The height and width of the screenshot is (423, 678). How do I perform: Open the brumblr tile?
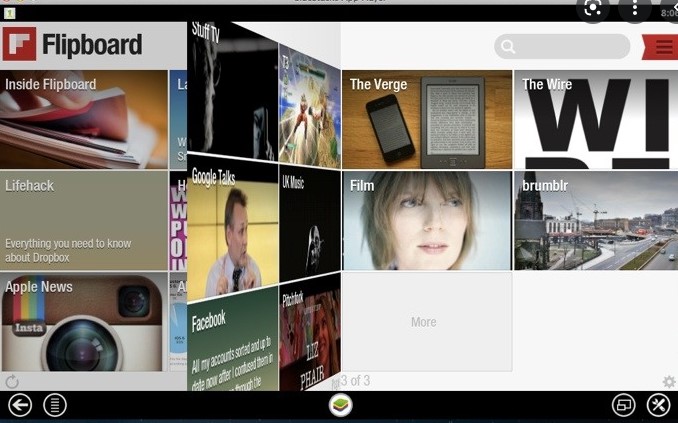596,221
